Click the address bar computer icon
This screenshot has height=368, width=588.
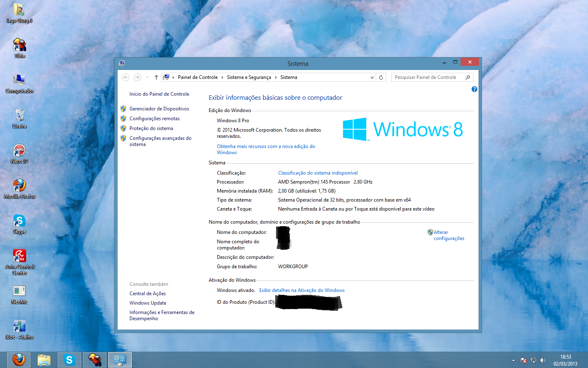(x=166, y=77)
